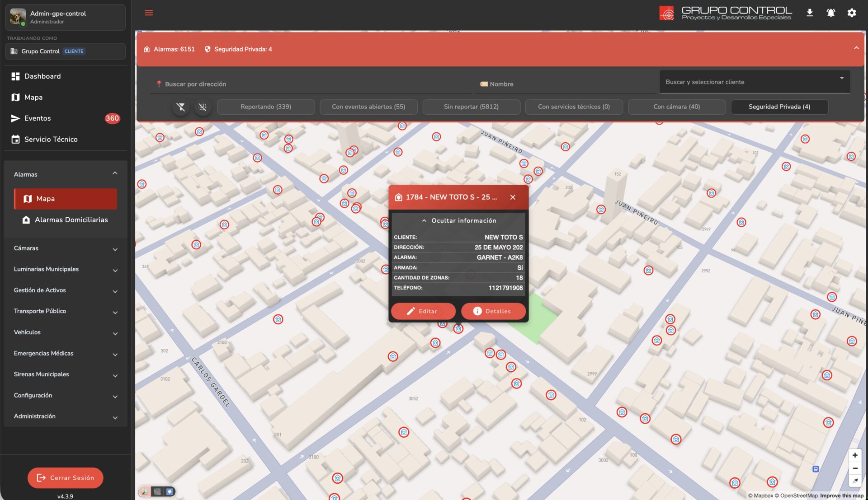Toggle the Seguridad Privada (4) filter
The height and width of the screenshot is (500, 868).
coord(779,107)
